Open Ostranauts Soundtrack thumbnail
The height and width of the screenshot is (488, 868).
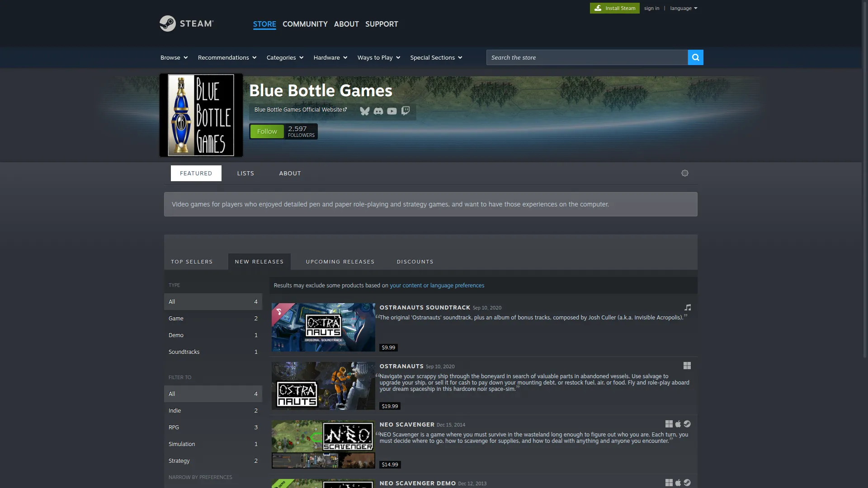coord(323,327)
